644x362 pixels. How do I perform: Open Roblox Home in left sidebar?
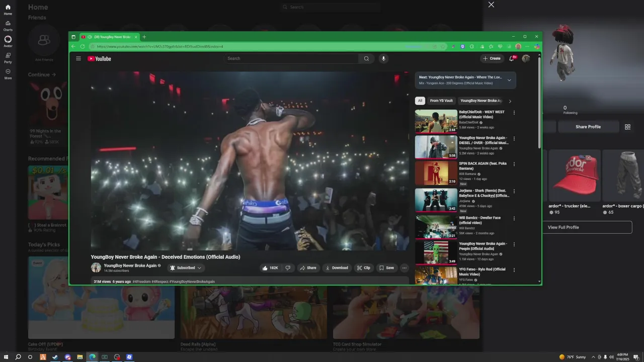point(8,10)
